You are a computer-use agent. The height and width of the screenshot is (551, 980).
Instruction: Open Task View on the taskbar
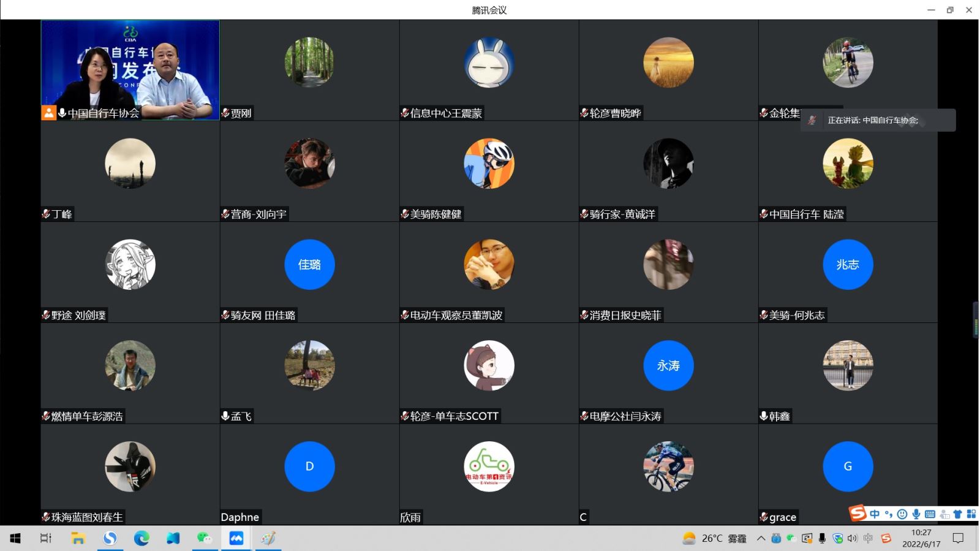coord(46,538)
